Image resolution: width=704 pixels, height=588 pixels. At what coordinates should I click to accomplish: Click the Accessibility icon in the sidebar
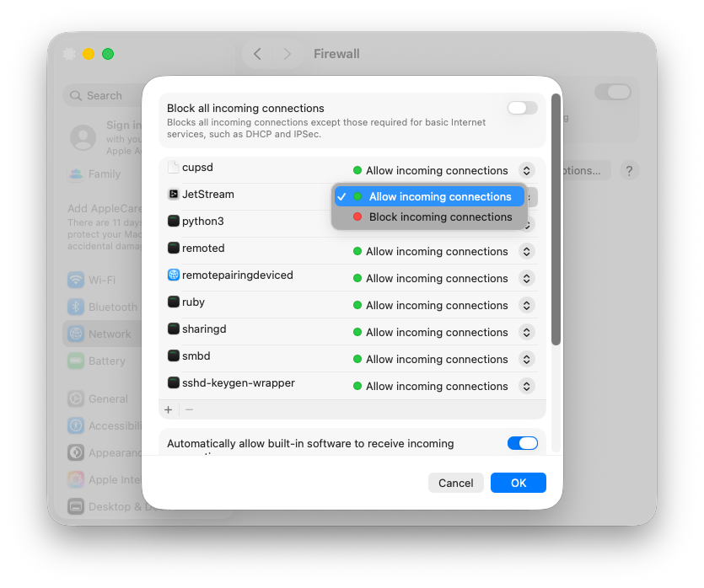pyautogui.click(x=76, y=425)
